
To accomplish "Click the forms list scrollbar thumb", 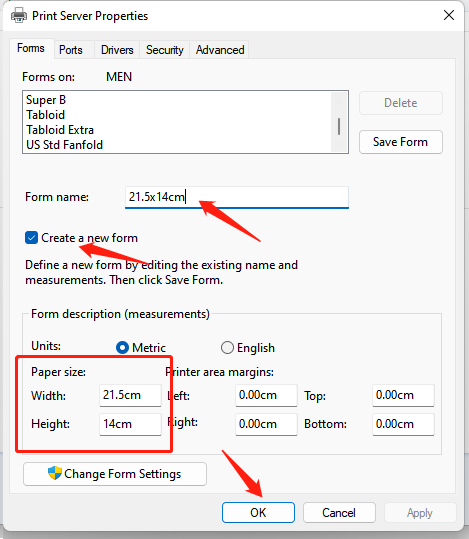I will coord(339,126).
